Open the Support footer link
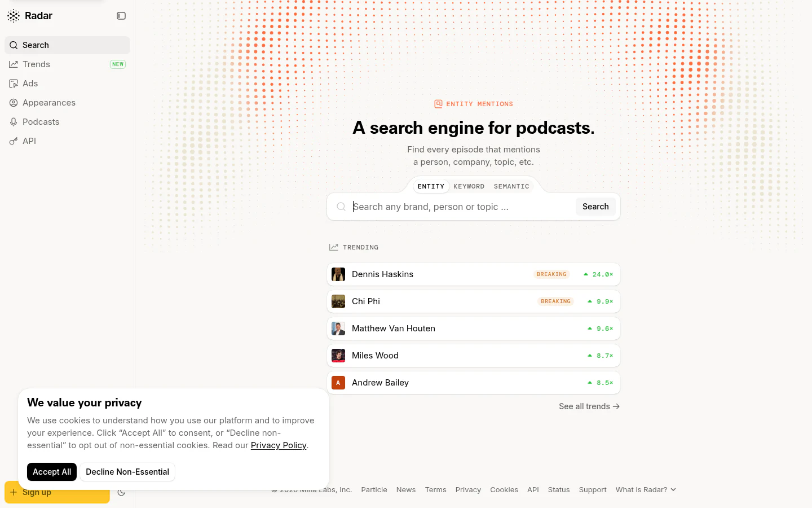The width and height of the screenshot is (812, 508). [593, 490]
